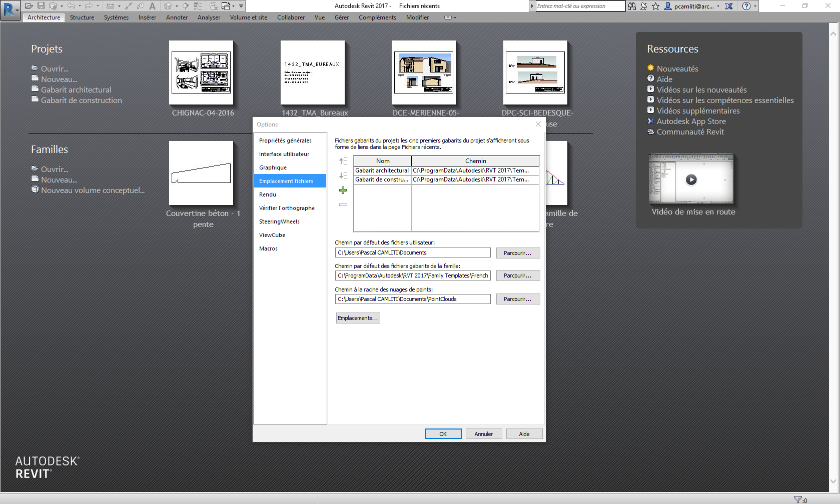
Task: Select Interface utilisateur in Options list
Action: [284, 154]
